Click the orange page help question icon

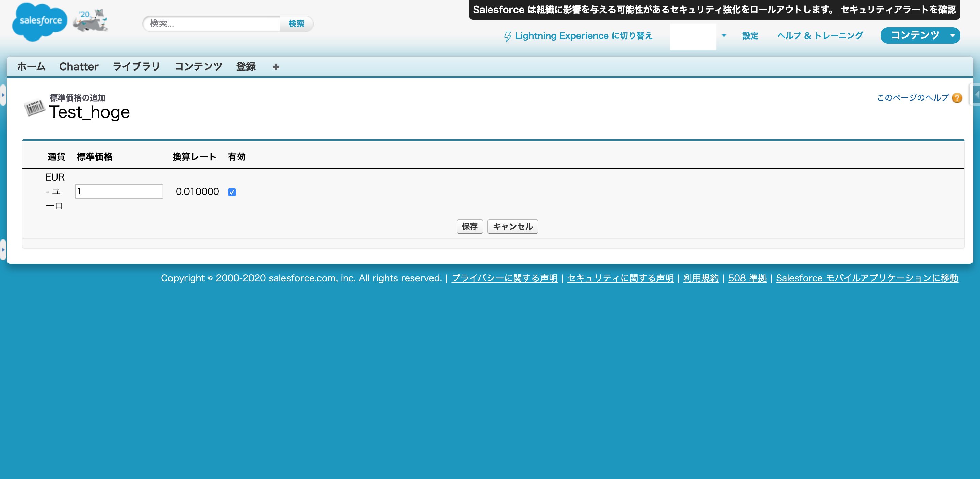tap(957, 98)
